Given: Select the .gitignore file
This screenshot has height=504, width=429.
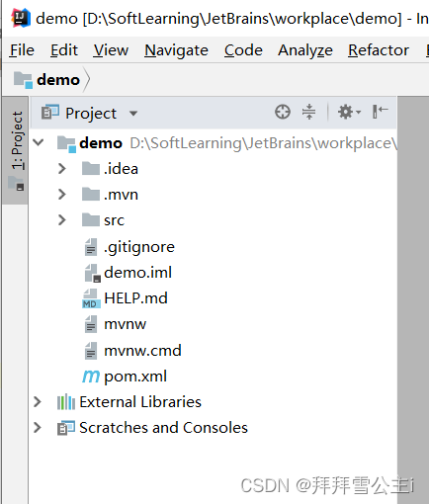Looking at the screenshot, I should 139,247.
